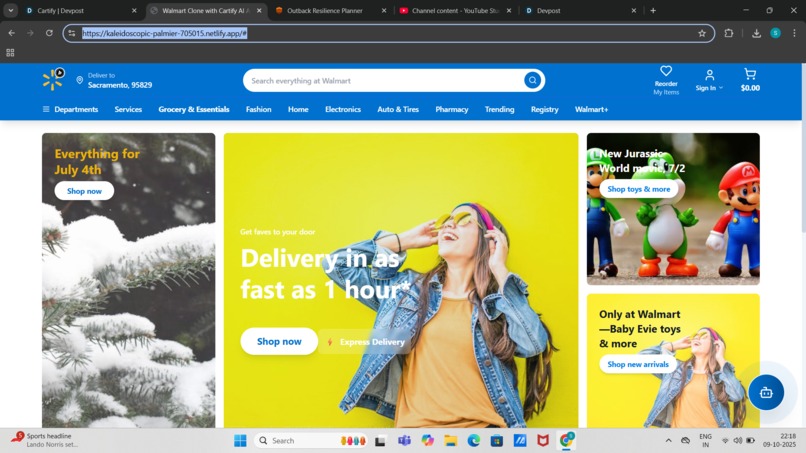Click the Departments hamburger menu icon
Screen dimensions: 806x453
pos(46,109)
